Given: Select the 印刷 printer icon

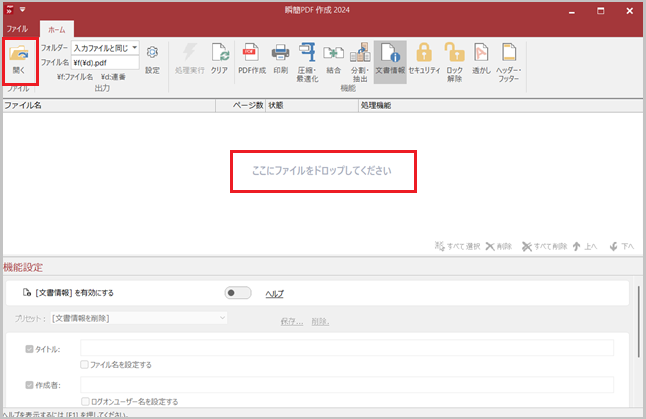Looking at the screenshot, I should point(281,59).
